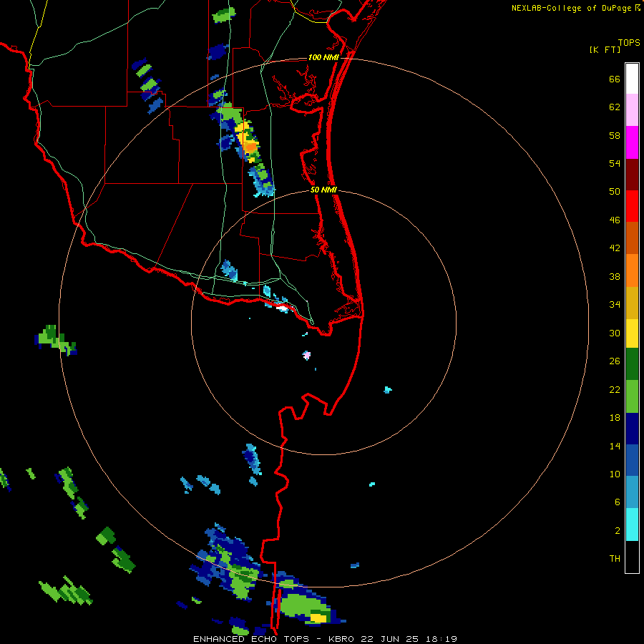Viewport: 644px width, 644px height.
Task: Click the small pink echo south of the border
Action: 306,355
